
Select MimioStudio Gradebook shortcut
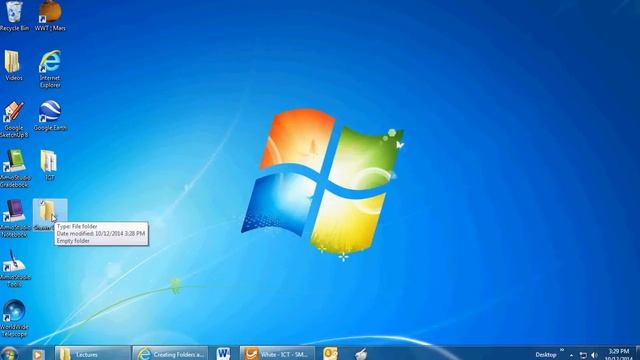click(x=15, y=169)
